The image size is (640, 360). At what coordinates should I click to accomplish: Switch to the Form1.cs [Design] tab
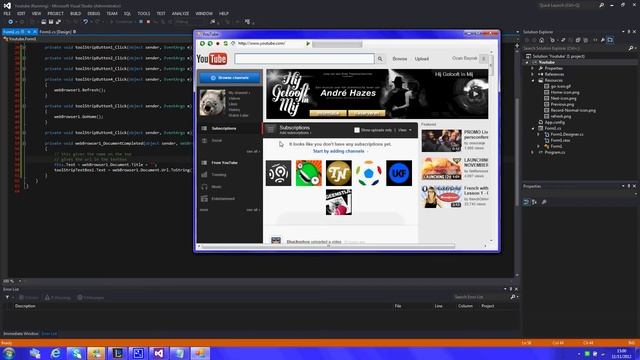pyautogui.click(x=56, y=32)
